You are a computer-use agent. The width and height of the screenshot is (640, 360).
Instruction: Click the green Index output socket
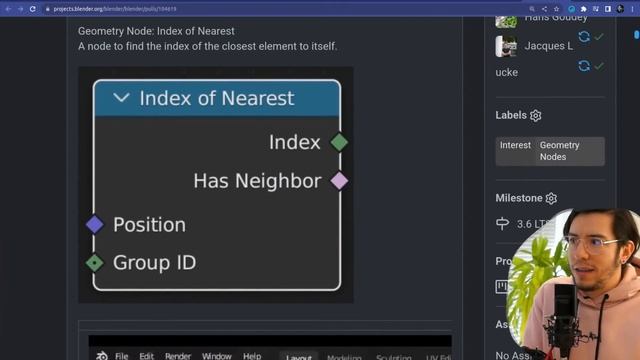pos(339,142)
